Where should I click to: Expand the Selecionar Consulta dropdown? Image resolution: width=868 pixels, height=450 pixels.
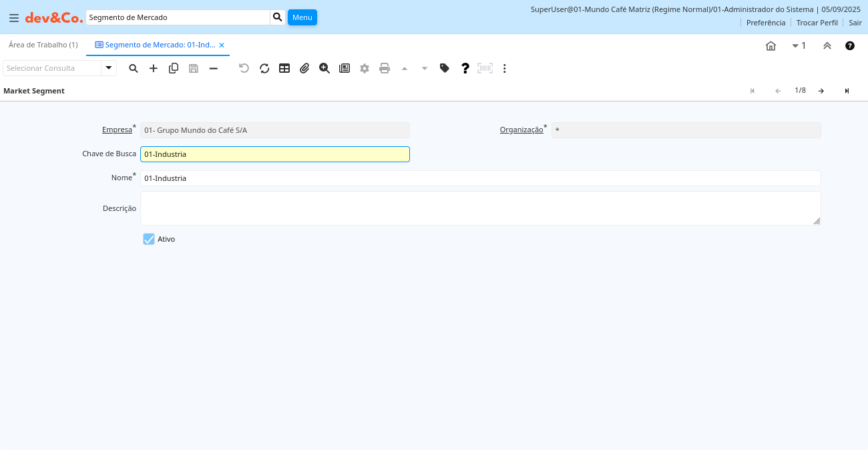(109, 68)
